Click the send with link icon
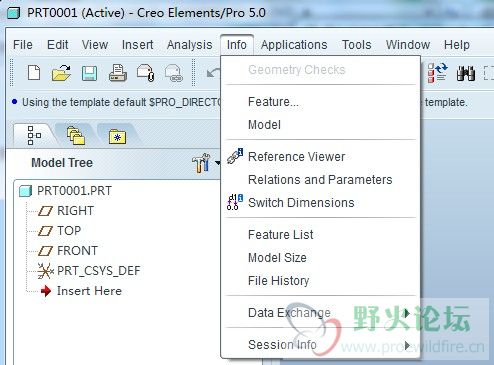Image resolution: width=494 pixels, height=365 pixels. click(174, 73)
